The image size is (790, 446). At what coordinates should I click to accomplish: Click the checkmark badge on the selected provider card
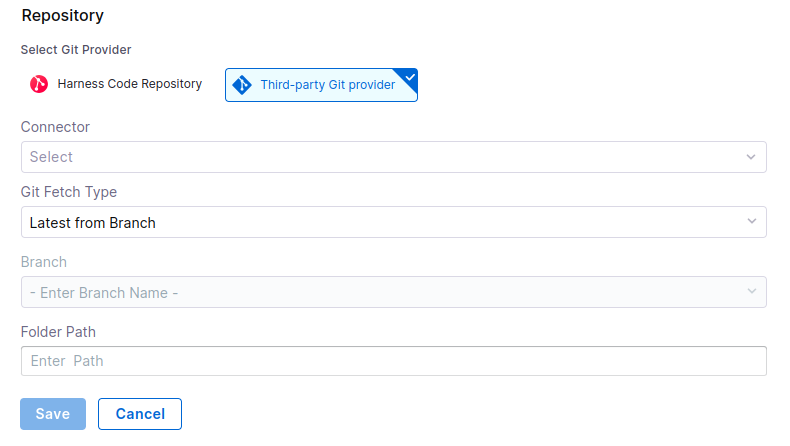coord(409,77)
